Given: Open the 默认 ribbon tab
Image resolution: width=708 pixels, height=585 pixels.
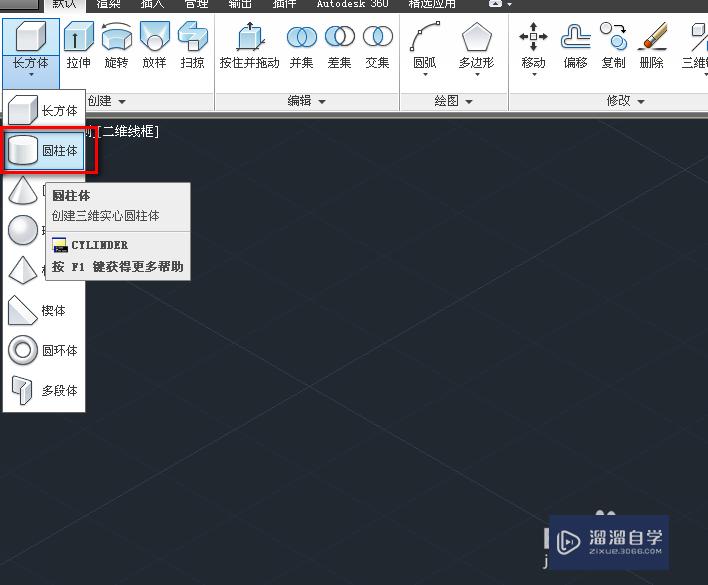Looking at the screenshot, I should (x=64, y=5).
